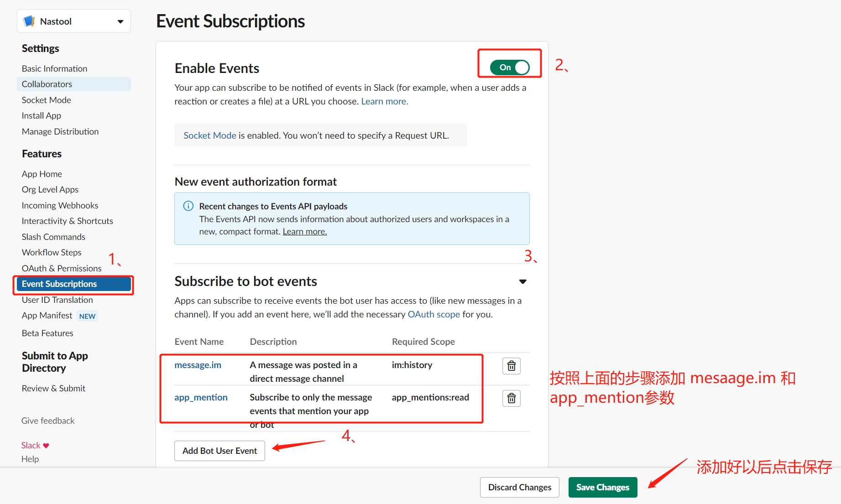Open the app_mention event link
This screenshot has height=504, width=841.
pyautogui.click(x=201, y=397)
